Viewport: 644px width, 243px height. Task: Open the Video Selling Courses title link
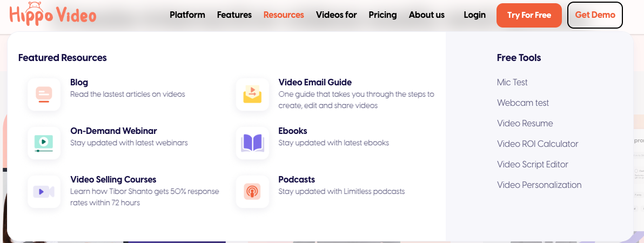[113, 179]
